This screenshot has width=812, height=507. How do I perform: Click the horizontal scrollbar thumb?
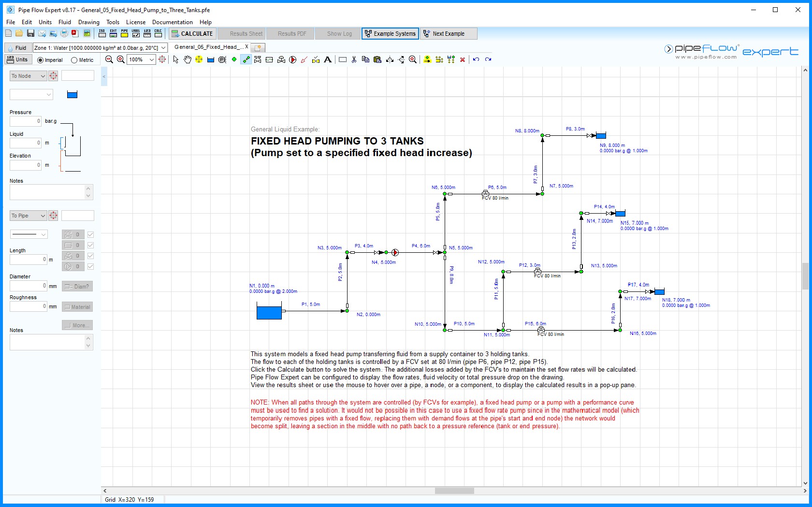coord(454,491)
